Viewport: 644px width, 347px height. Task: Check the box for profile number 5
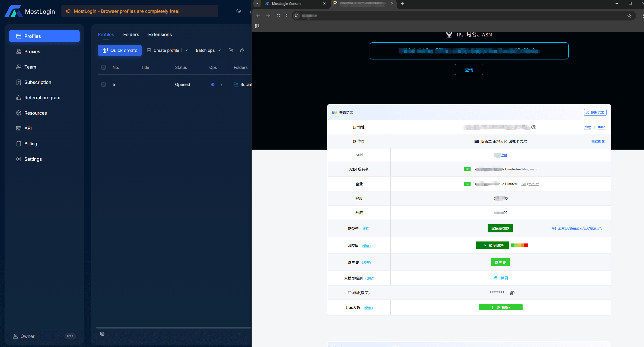[103, 84]
